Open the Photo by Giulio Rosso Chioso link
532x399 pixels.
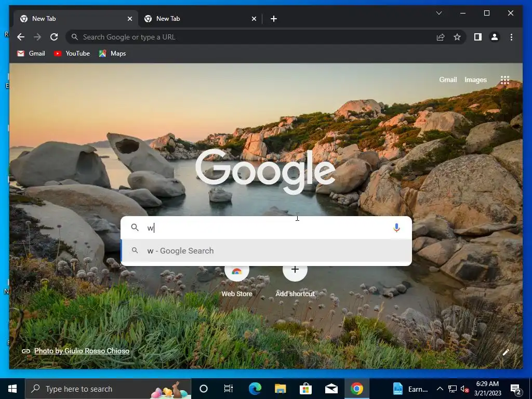coord(82,351)
